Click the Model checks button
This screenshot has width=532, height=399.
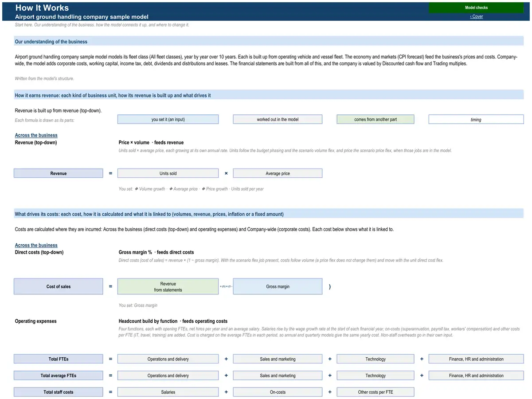[x=476, y=8]
